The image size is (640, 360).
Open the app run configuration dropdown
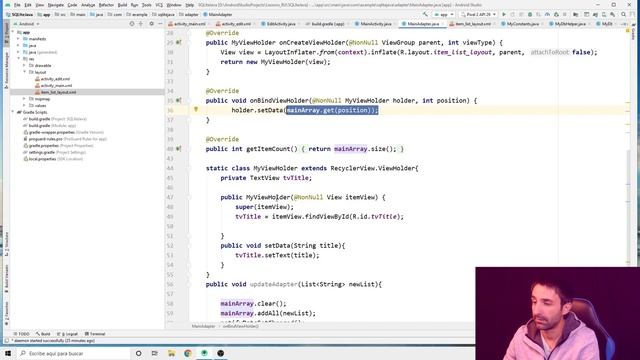[x=444, y=14]
